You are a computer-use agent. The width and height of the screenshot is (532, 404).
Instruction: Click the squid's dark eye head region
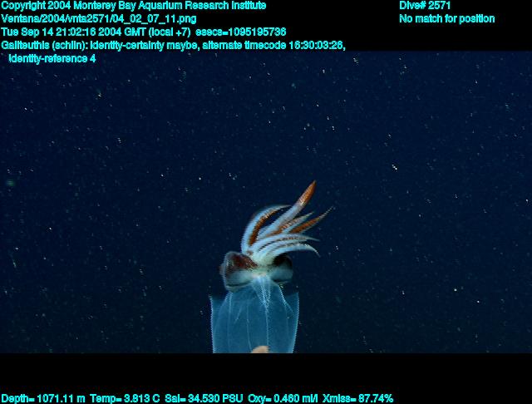[x=257, y=269]
